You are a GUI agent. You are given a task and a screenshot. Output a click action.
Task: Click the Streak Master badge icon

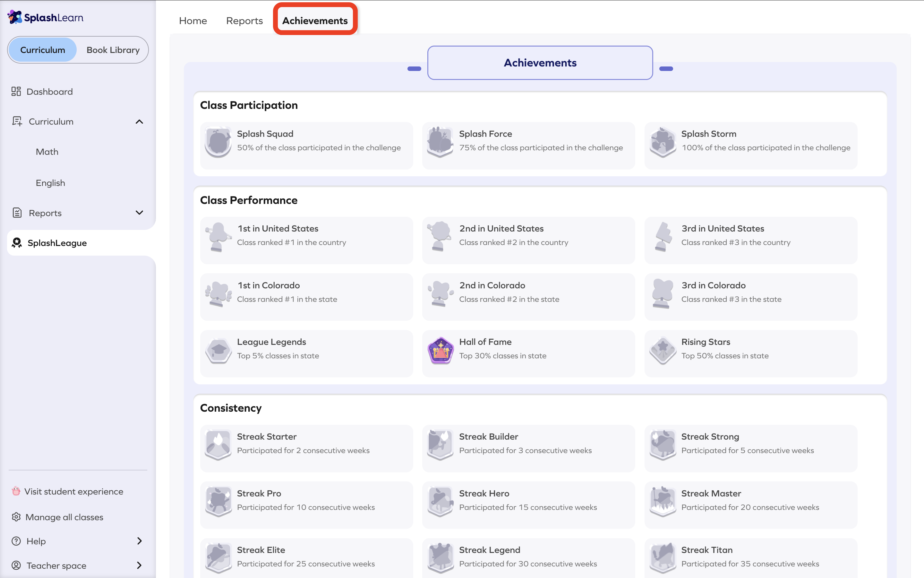pyautogui.click(x=663, y=502)
